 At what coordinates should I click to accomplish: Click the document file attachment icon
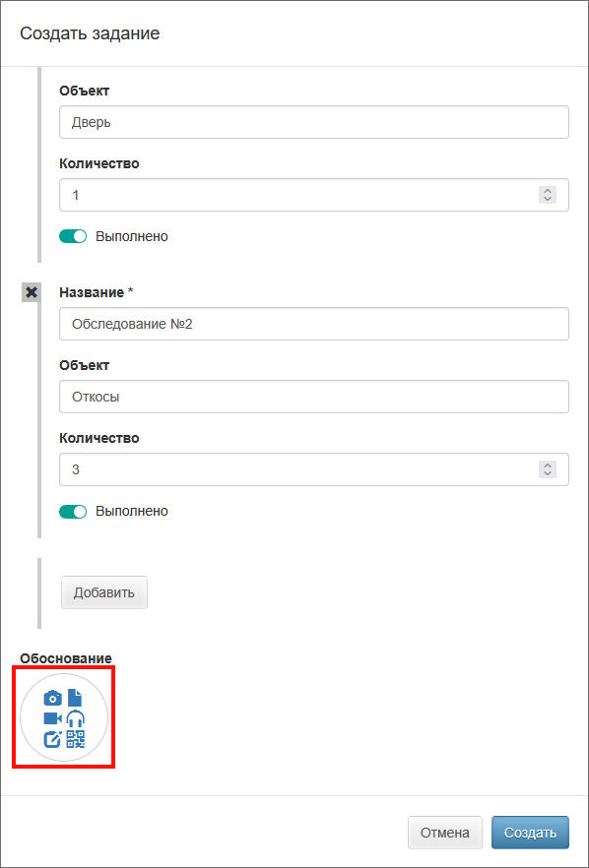tap(75, 698)
